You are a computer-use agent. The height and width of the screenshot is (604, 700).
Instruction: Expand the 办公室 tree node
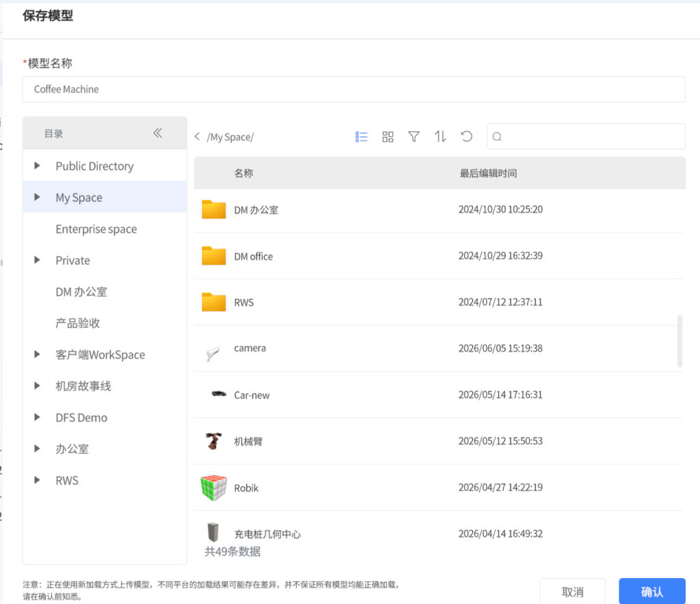[37, 449]
